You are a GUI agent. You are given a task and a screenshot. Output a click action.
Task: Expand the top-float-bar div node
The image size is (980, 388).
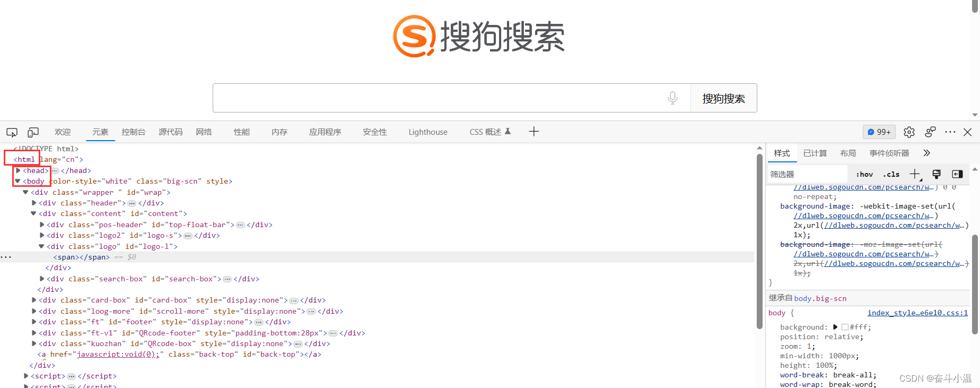pyautogui.click(x=42, y=225)
